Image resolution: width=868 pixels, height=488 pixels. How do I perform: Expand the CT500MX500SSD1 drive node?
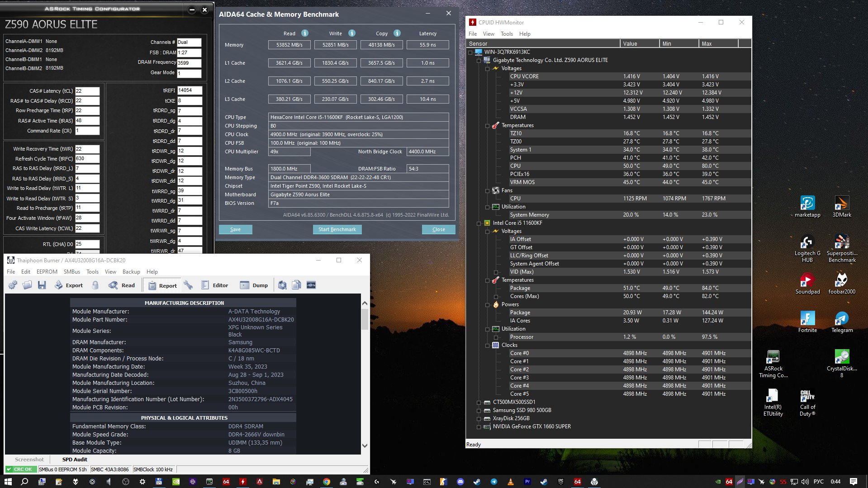point(479,402)
